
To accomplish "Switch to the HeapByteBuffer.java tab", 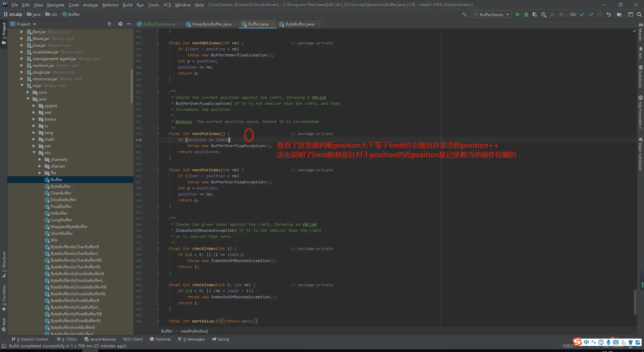I will pyautogui.click(x=211, y=24).
